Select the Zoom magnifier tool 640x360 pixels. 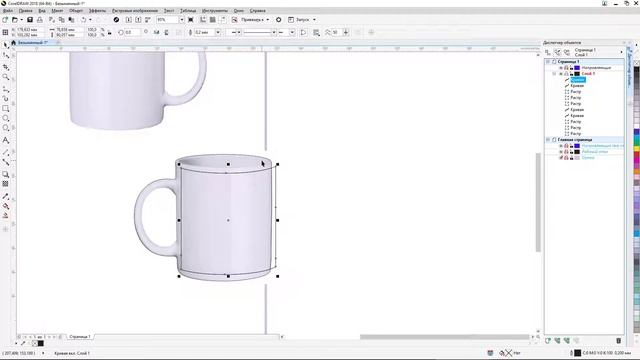tap(6, 77)
